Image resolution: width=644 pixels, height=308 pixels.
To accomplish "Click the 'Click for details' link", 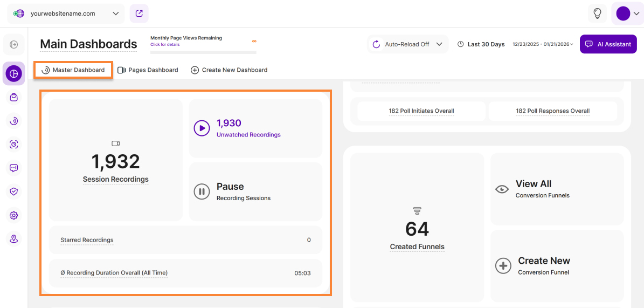I will pos(165,45).
